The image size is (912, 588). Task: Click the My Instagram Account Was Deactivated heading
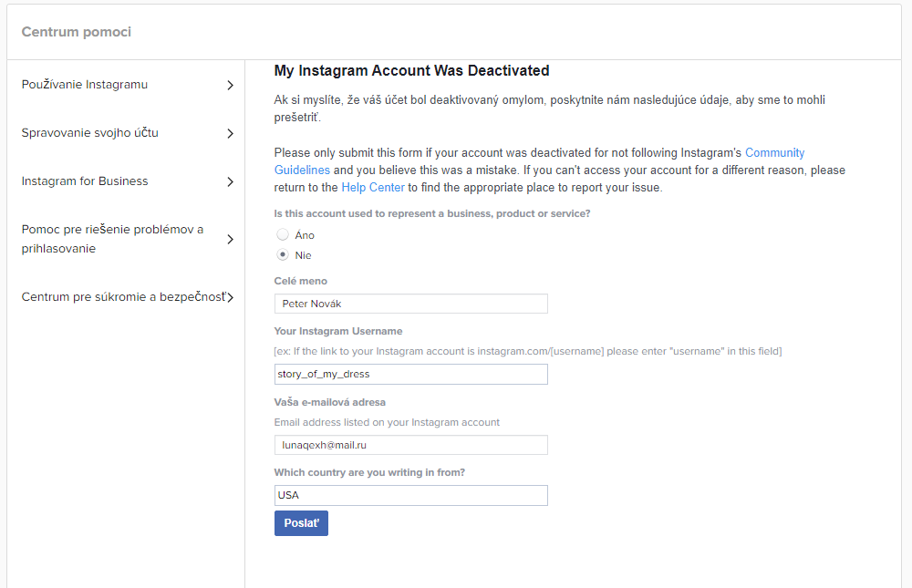(x=412, y=70)
